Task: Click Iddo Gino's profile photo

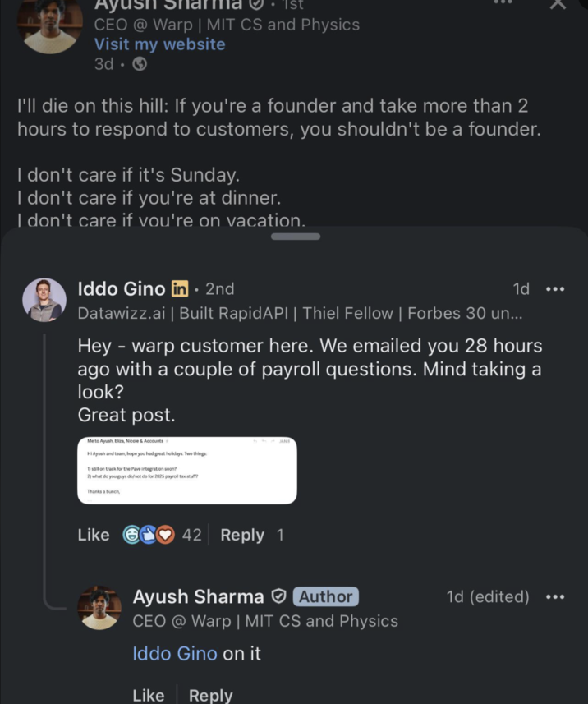Action: click(44, 299)
